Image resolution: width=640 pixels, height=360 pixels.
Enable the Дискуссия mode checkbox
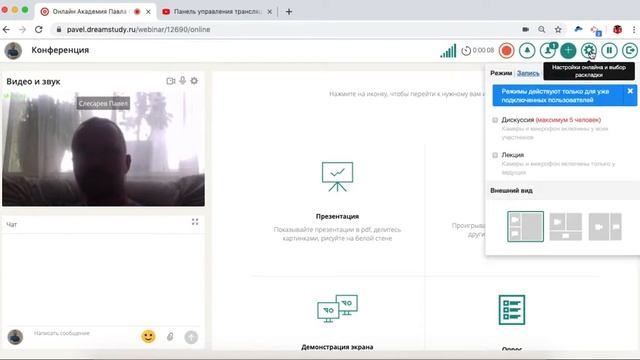pos(495,120)
